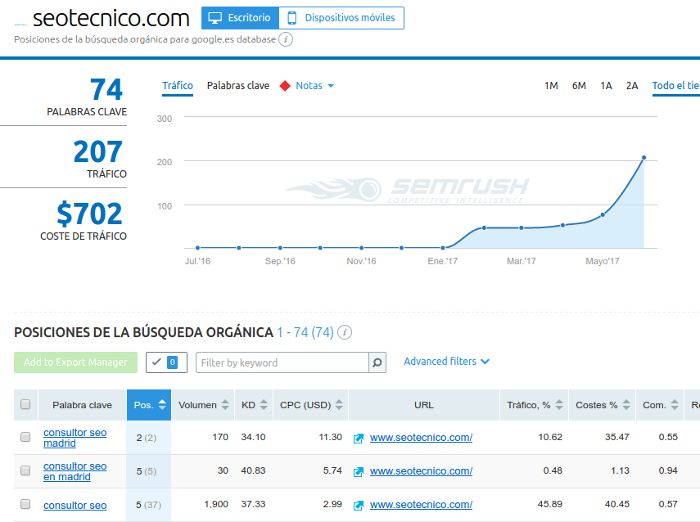Click CPC value 11.30
The height and width of the screenshot is (522, 700).
pyautogui.click(x=330, y=437)
